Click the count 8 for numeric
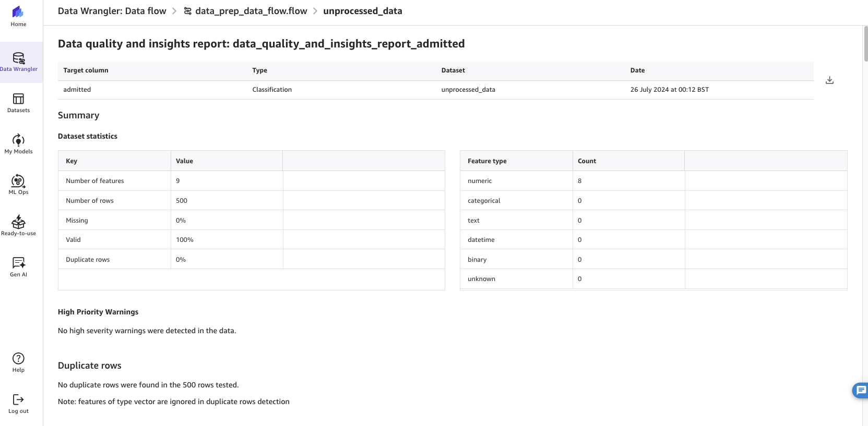868x426 pixels. [x=579, y=181]
